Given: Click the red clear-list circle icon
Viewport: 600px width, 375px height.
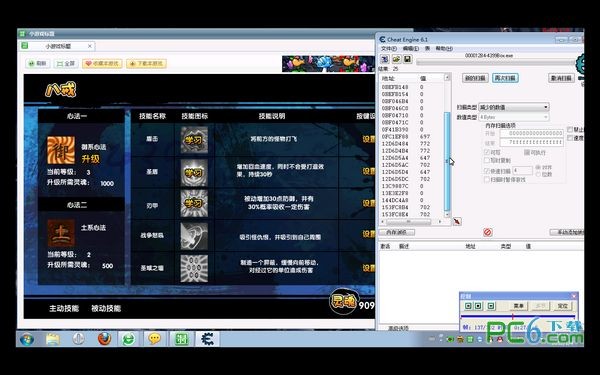Looking at the screenshot, I should click(488, 232).
